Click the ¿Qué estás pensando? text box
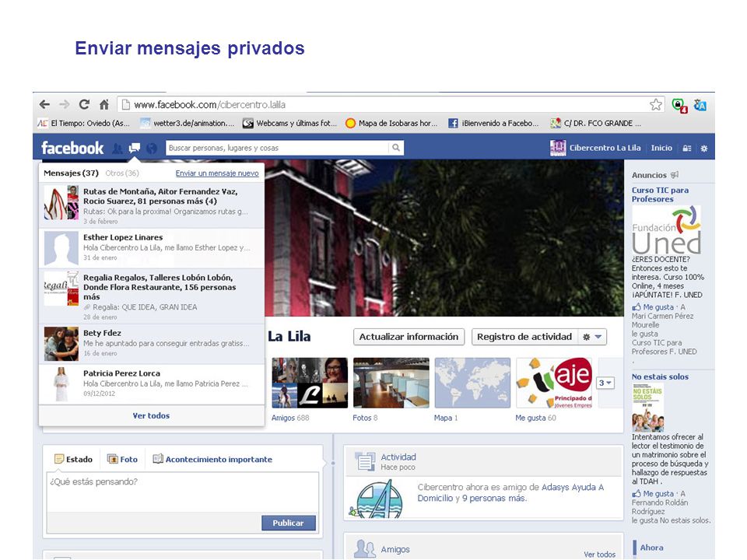 (x=182, y=492)
